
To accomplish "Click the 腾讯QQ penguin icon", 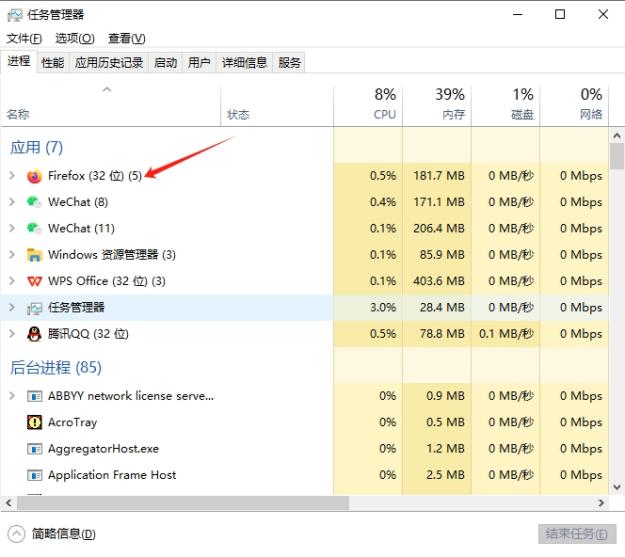I will click(34, 334).
